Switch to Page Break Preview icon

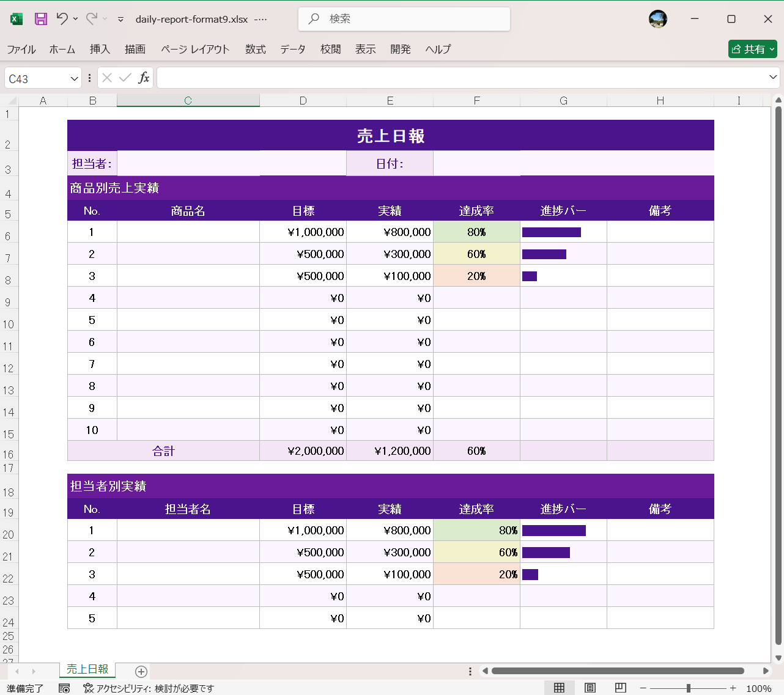click(620, 688)
